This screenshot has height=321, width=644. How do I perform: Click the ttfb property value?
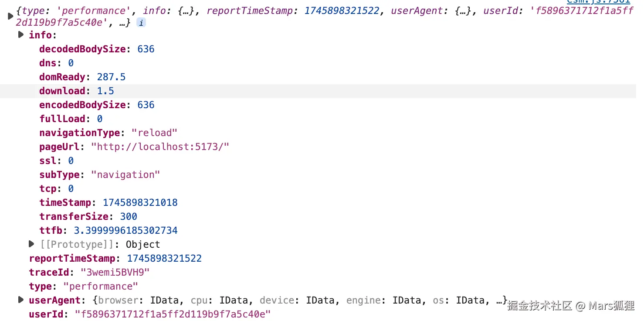click(125, 230)
